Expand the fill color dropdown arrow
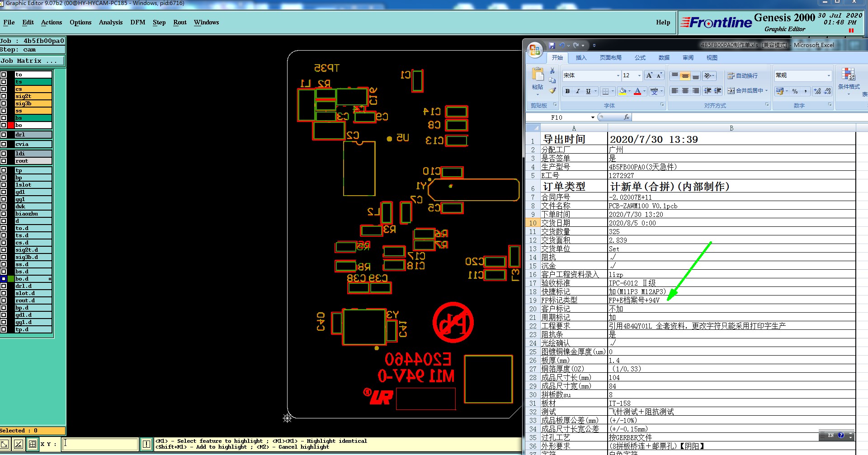 click(629, 91)
